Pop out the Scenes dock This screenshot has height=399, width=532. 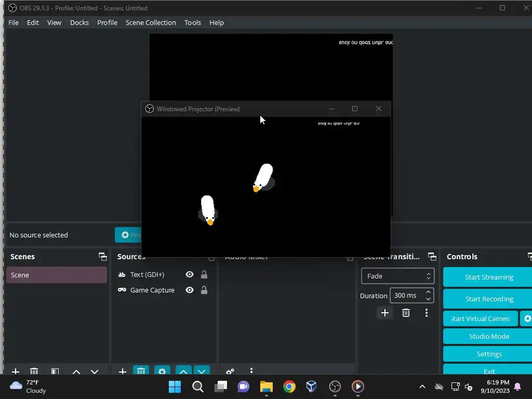coord(102,257)
